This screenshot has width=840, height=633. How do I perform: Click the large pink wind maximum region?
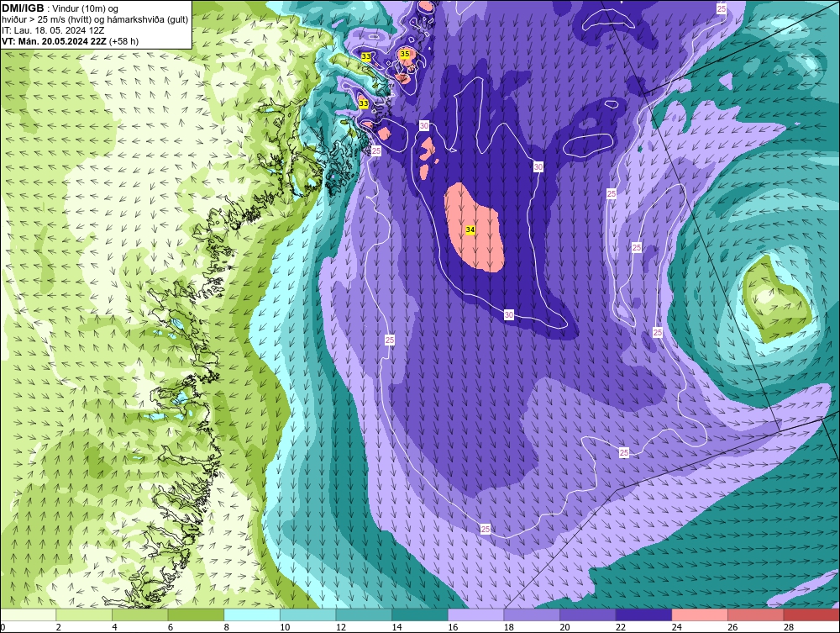[474, 228]
